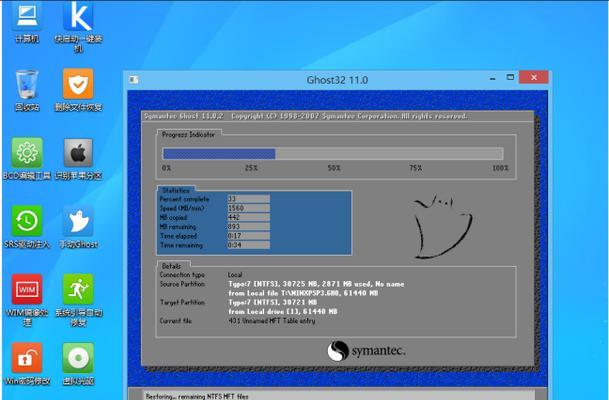This screenshot has width=609, height=400.
Task: Minimize the Ghost32 11.0 window
Action: tap(492, 78)
